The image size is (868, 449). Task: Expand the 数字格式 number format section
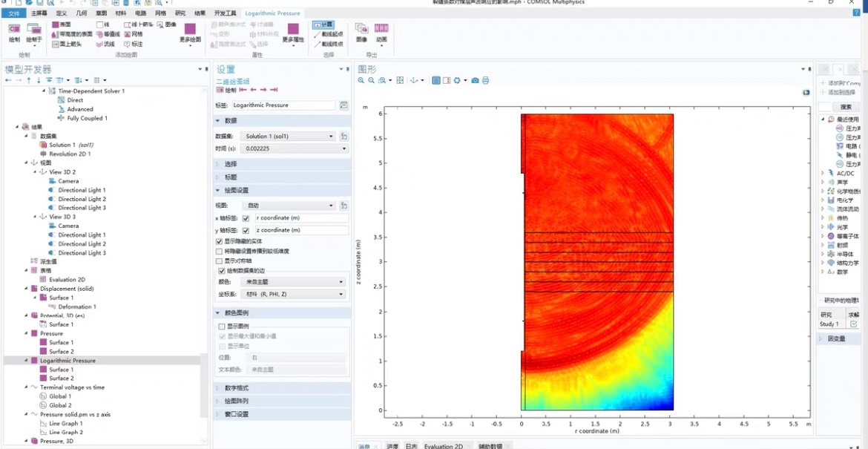click(x=283, y=387)
